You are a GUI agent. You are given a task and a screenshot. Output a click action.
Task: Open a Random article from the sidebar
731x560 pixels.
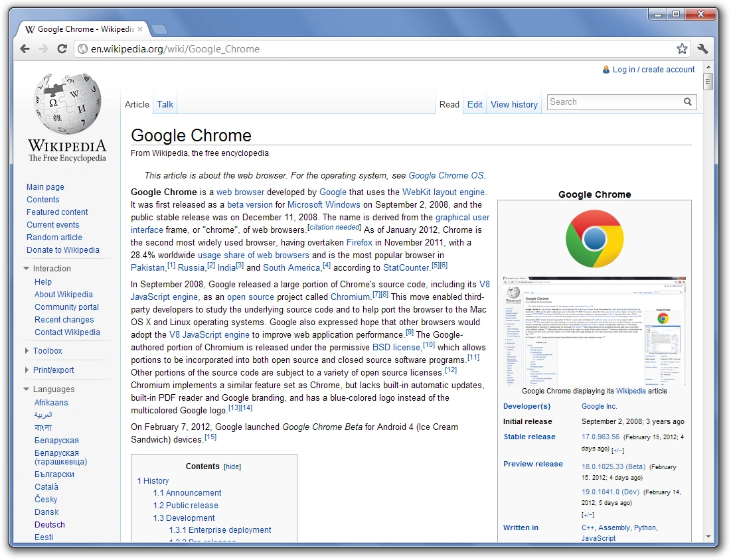click(x=54, y=237)
